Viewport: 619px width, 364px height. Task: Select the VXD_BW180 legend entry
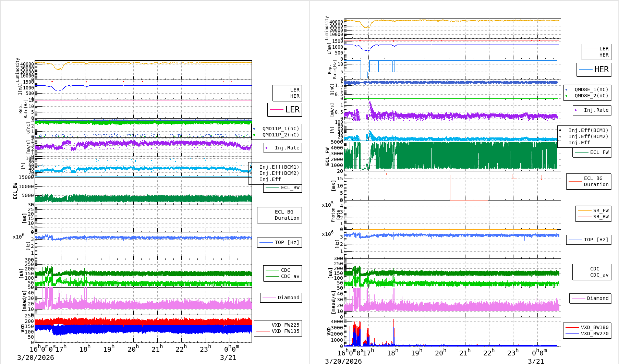point(594,327)
